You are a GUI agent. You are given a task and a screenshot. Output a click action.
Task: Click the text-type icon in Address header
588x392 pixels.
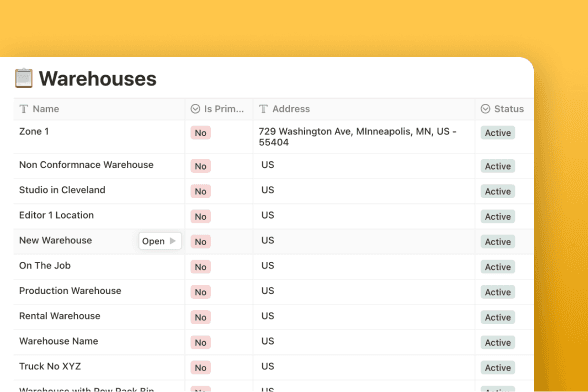264,109
